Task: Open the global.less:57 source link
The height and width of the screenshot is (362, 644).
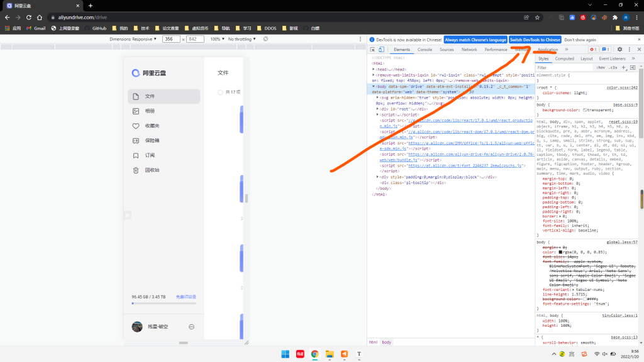Action: coord(622,242)
